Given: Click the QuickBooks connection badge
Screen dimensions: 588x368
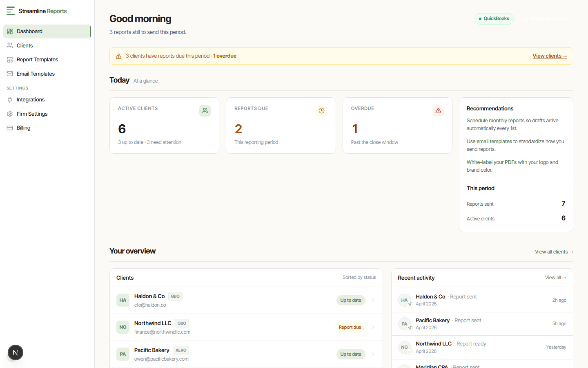Looking at the screenshot, I should tap(494, 19).
